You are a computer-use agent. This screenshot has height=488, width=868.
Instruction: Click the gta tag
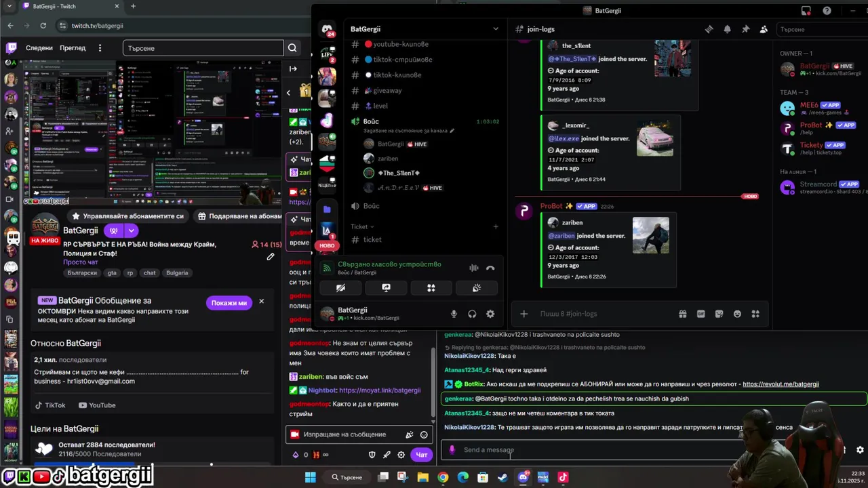(111, 273)
